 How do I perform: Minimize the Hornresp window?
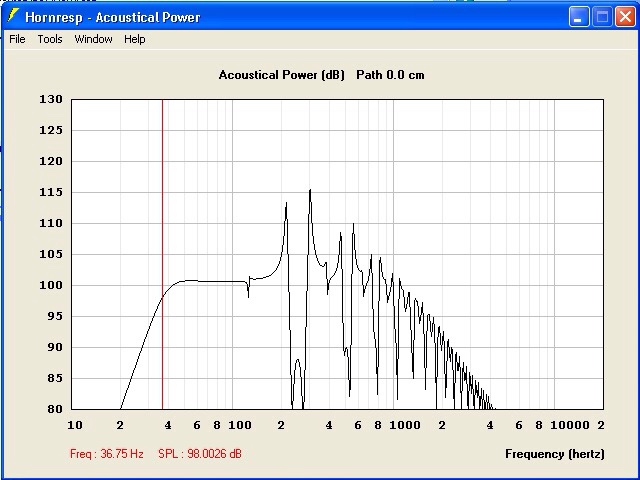tap(579, 17)
